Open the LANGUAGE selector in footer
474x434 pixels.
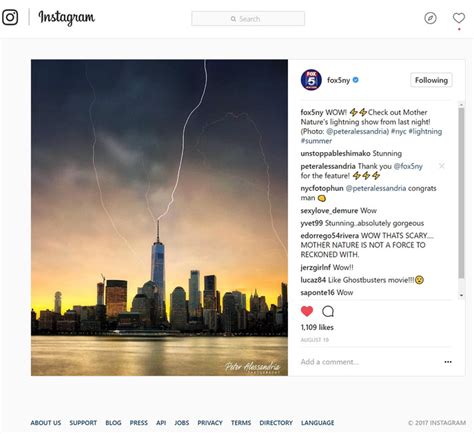(x=317, y=423)
